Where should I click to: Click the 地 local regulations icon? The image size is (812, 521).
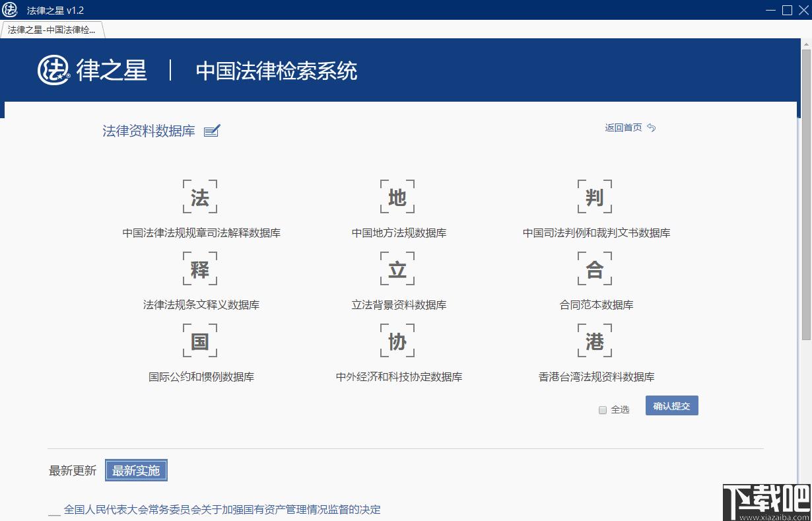(397, 197)
